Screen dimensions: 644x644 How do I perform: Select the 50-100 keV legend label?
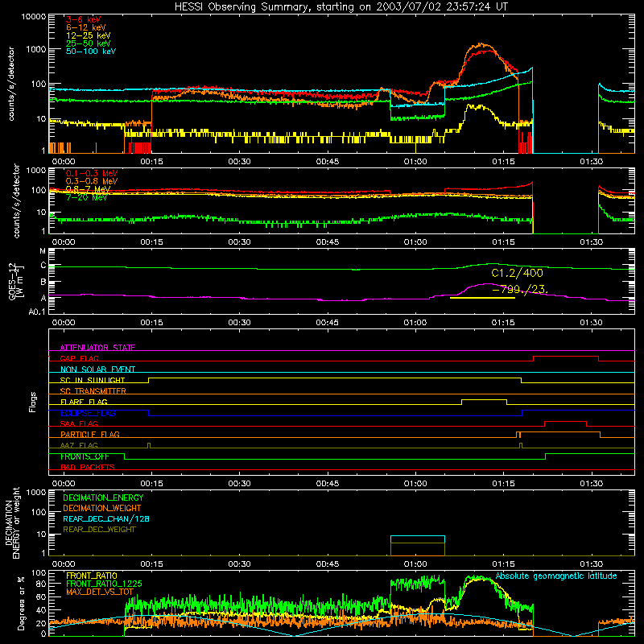coord(91,52)
